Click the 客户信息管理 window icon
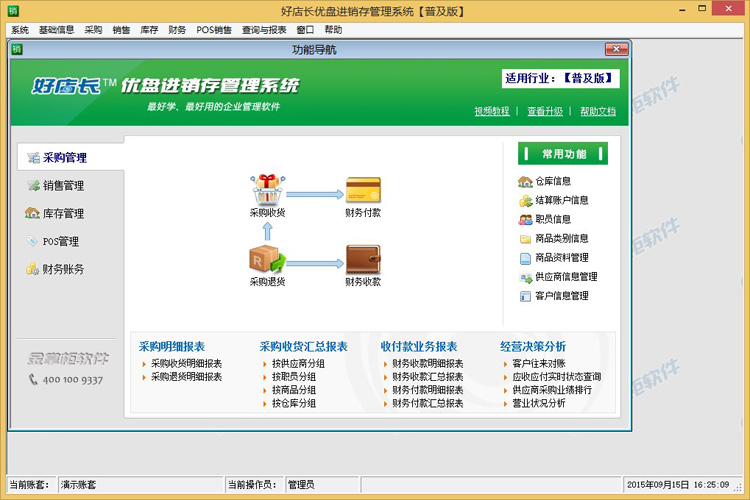The image size is (750, 500). pyautogui.click(x=525, y=297)
